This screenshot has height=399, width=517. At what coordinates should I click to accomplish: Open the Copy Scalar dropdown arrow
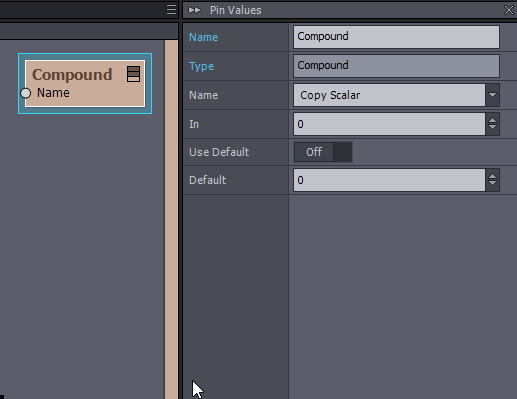click(492, 95)
